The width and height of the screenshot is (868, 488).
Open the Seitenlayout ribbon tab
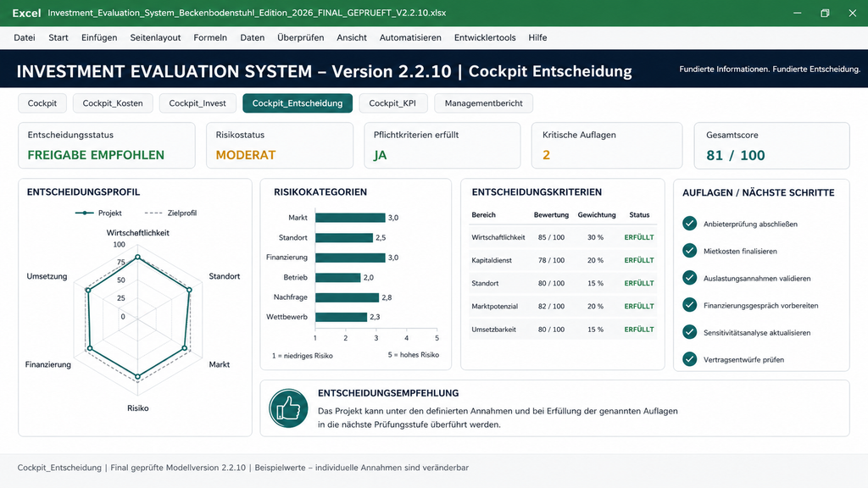pos(155,37)
